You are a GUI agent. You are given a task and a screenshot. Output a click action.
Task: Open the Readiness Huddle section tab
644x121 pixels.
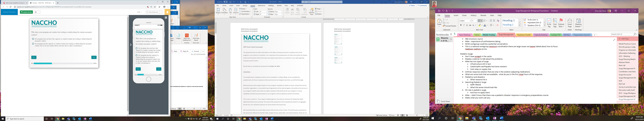click(x=524, y=35)
